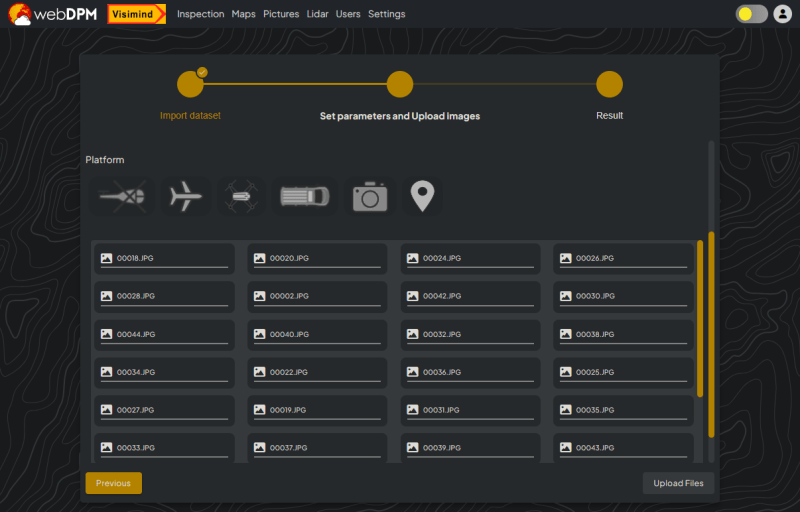
Task: Click the webDPM logo
Action: pyautogui.click(x=53, y=14)
